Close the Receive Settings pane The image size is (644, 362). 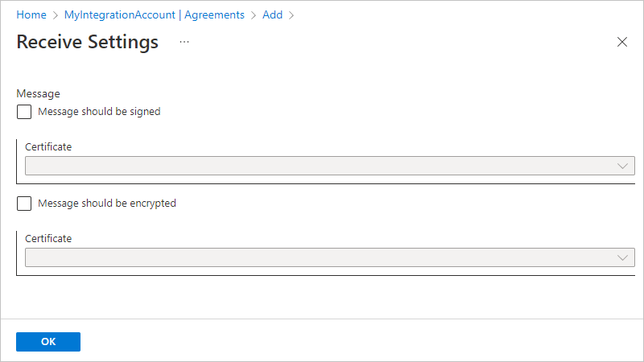tap(621, 42)
